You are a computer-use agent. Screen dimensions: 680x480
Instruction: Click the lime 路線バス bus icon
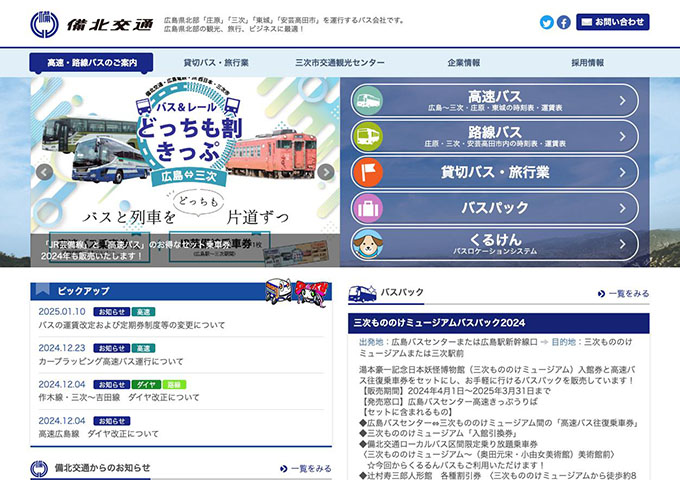[x=368, y=137]
